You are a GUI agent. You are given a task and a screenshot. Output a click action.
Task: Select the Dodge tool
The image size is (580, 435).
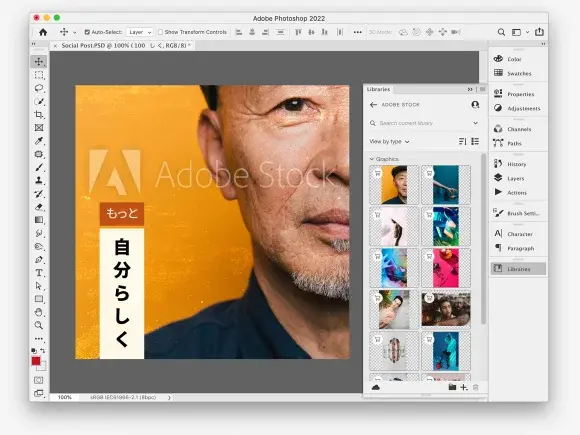[39, 246]
